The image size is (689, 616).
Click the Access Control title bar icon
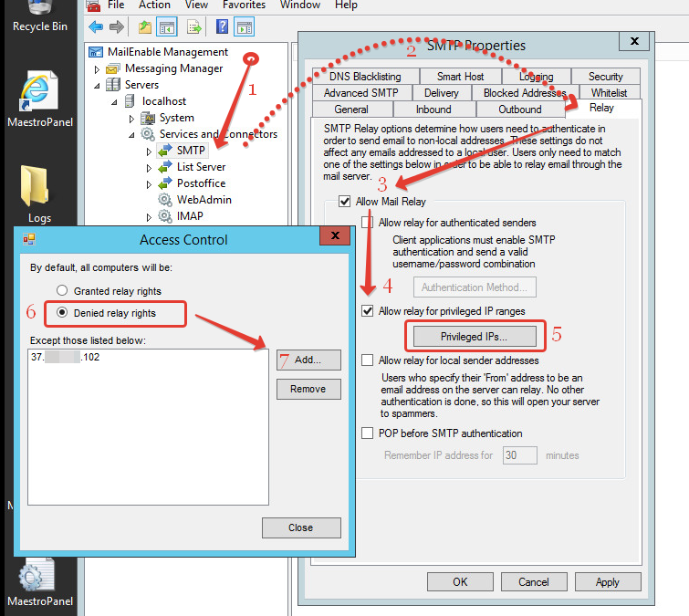pyautogui.click(x=29, y=239)
